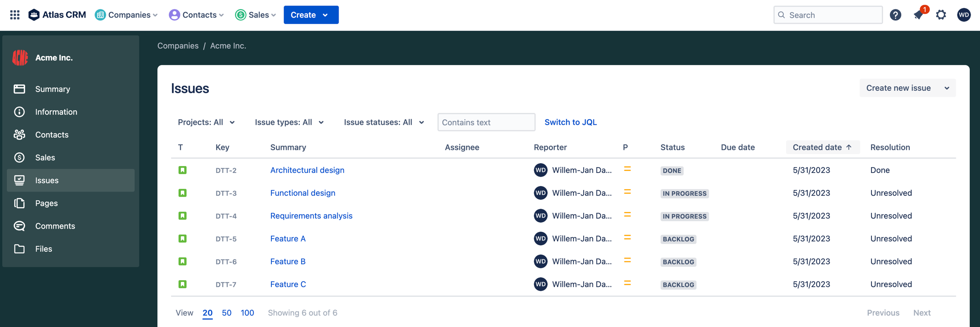The height and width of the screenshot is (327, 980).
Task: View notifications with the red badge
Action: point(918,15)
